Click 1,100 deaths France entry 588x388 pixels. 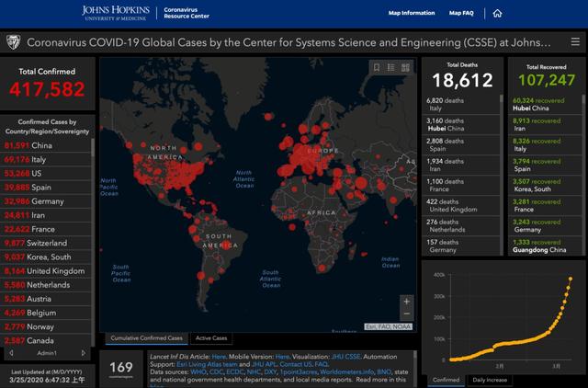click(461, 186)
